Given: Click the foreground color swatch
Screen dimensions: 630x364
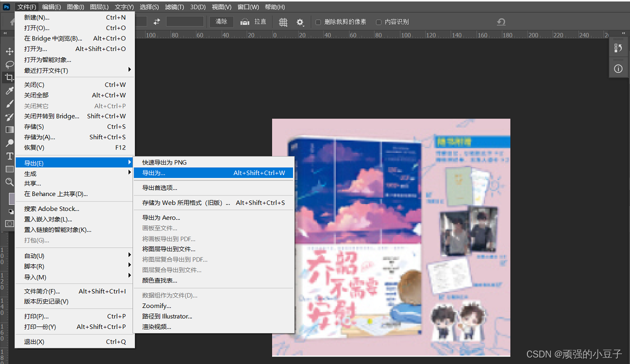Looking at the screenshot, I should tap(11, 199).
